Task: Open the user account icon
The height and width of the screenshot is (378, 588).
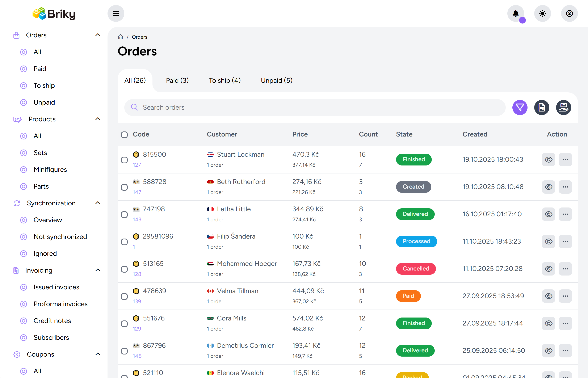Action: click(569, 13)
